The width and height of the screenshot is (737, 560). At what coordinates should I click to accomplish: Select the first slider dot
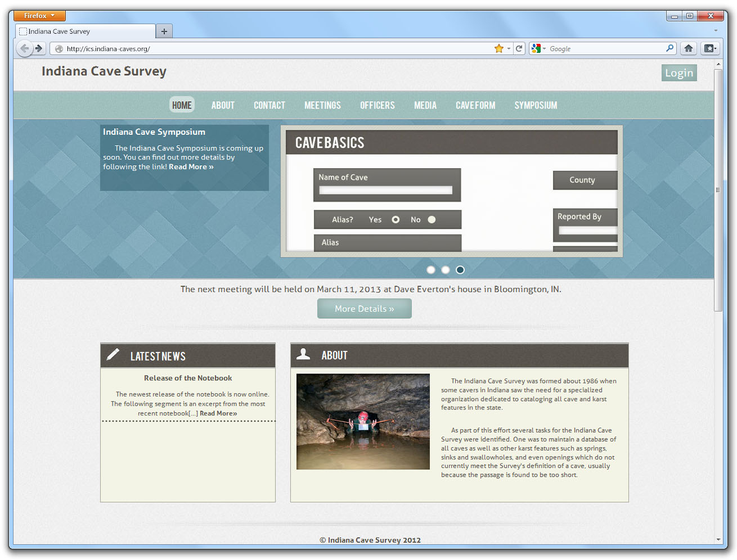(431, 270)
